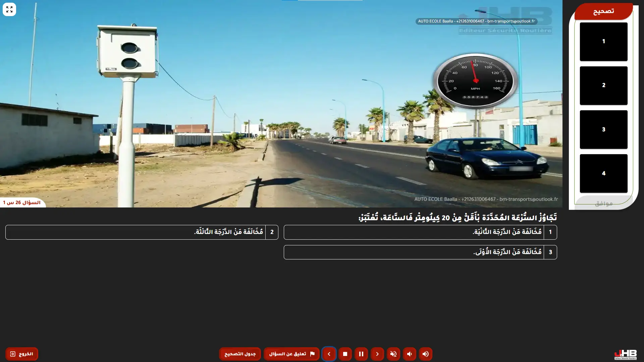Screen dimensions: 644x362
Task: Click the right chevron arrow button
Action: (x=377, y=354)
